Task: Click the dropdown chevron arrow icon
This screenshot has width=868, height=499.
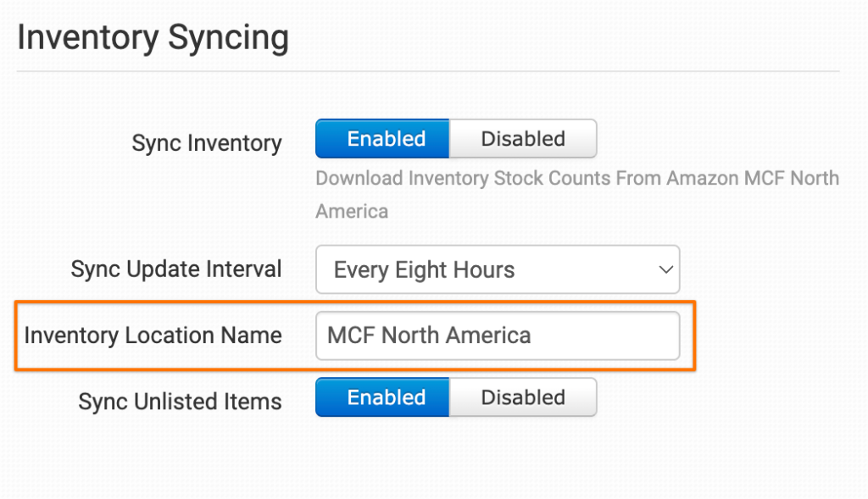Action: pos(664,270)
